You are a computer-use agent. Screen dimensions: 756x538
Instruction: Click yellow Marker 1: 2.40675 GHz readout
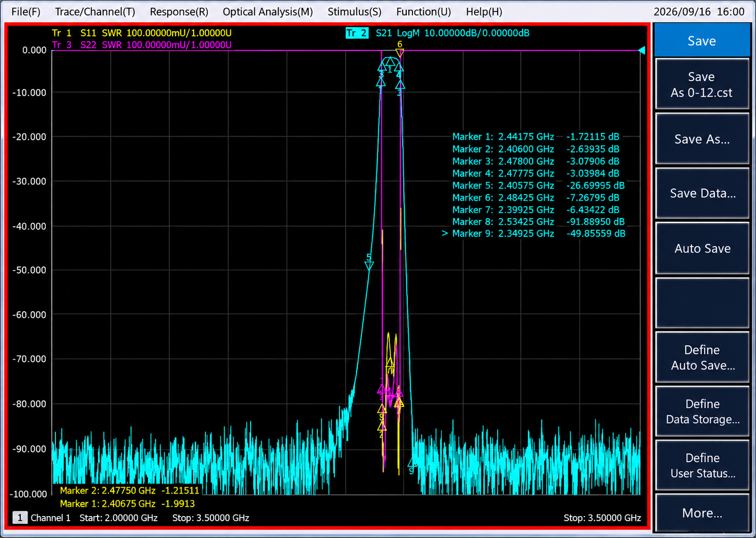pyautogui.click(x=127, y=504)
